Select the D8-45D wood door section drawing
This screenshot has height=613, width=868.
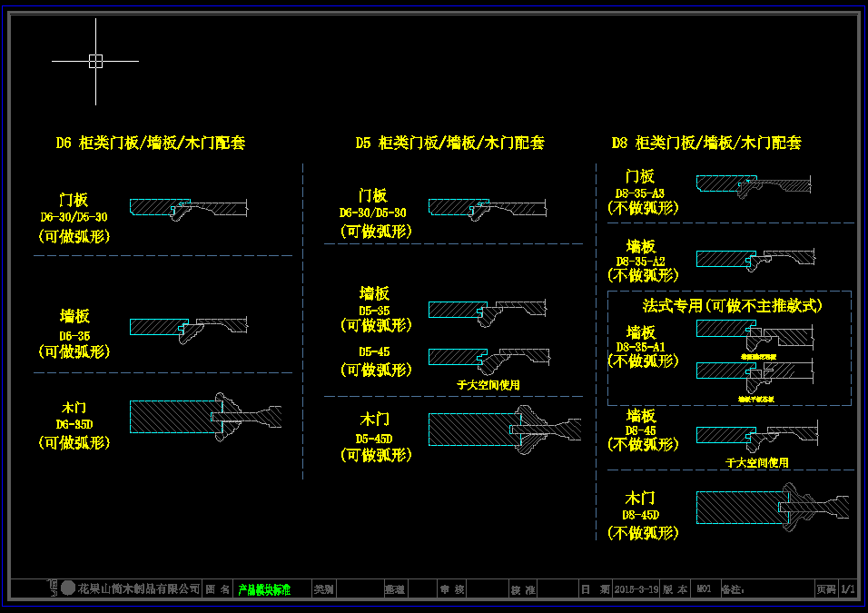(772, 508)
